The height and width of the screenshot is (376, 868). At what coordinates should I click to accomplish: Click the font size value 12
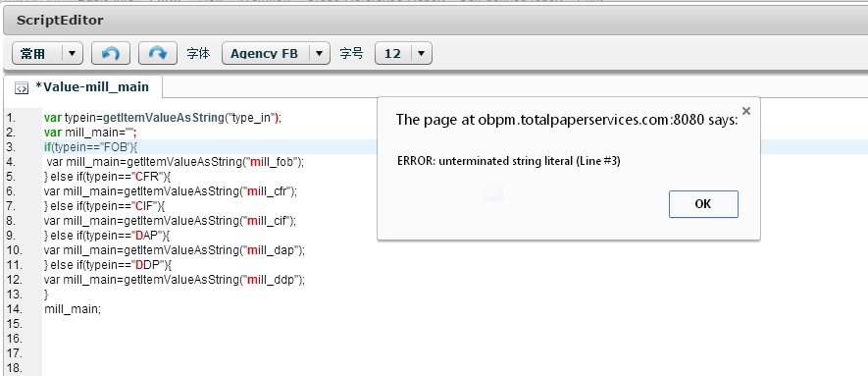[x=392, y=53]
